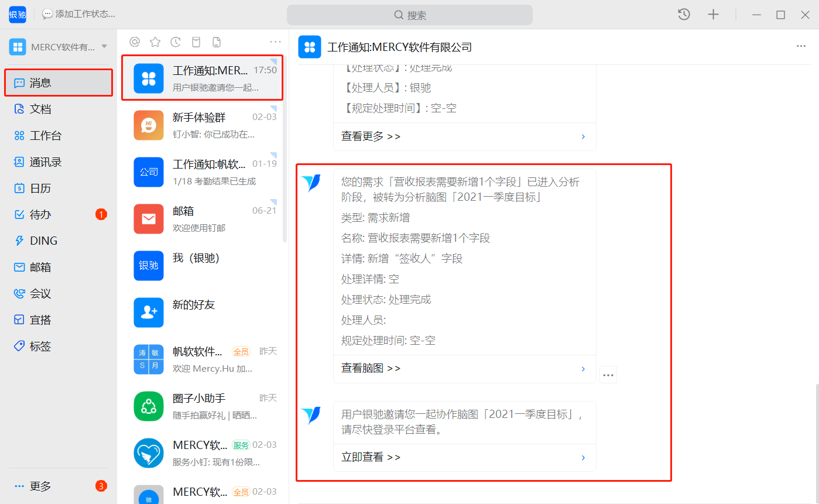The image size is (819, 504).
Task: Expand the MERCY软件有 organization dropdown
Action: [59, 47]
